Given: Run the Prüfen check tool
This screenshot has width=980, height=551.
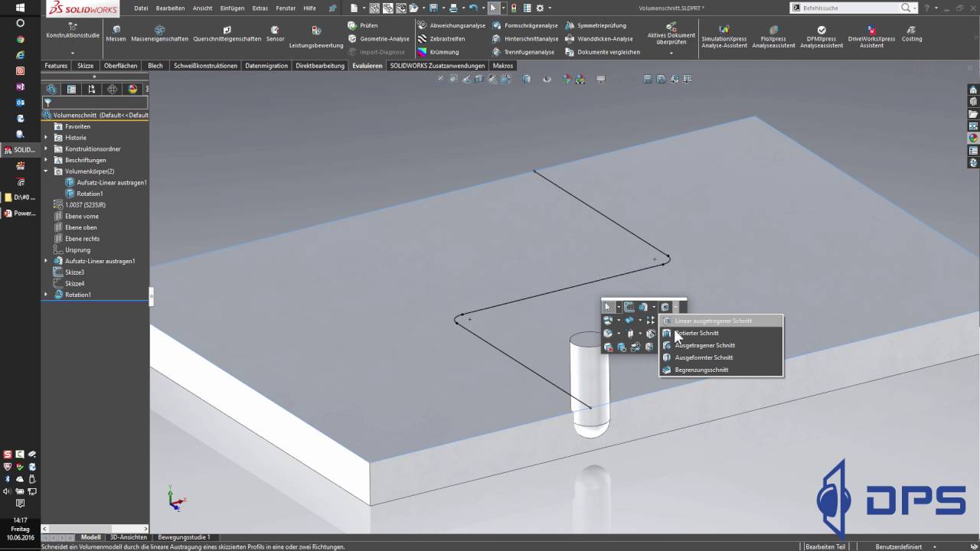Looking at the screenshot, I should 363,25.
